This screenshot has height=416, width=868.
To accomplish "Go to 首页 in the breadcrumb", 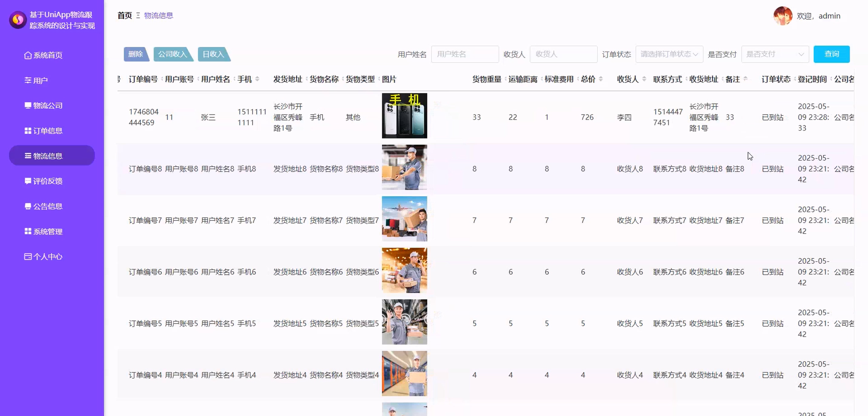I will coord(125,15).
